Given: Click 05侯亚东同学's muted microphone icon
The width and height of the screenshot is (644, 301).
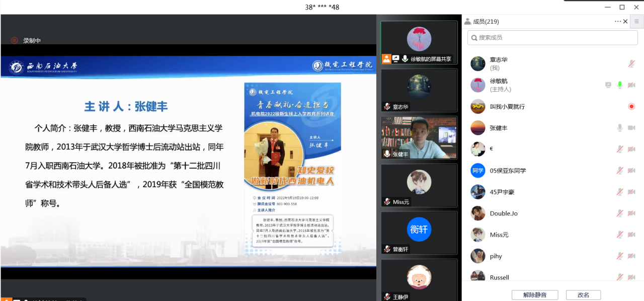Looking at the screenshot, I should tap(620, 171).
